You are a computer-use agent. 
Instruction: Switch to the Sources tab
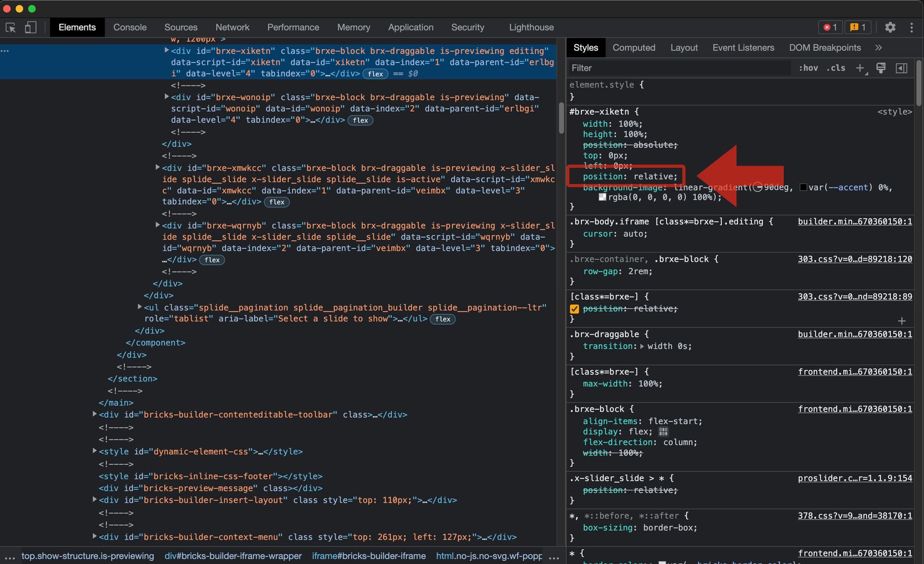(181, 27)
